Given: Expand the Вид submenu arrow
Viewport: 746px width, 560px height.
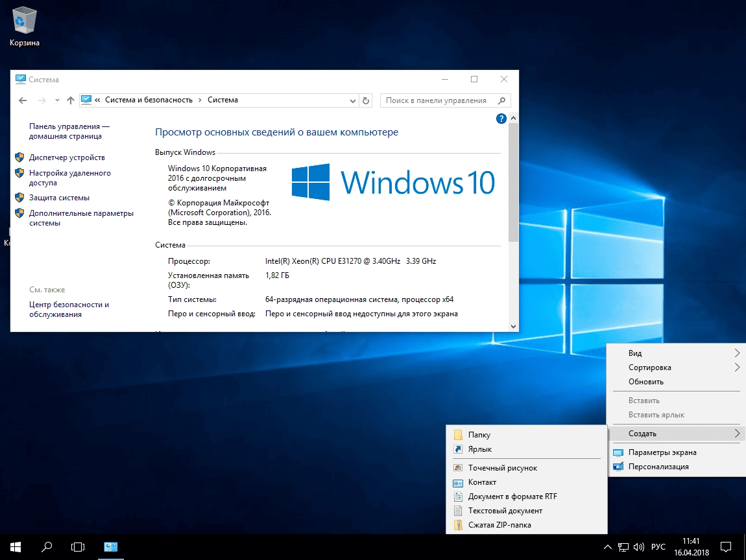Looking at the screenshot, I should coord(737,353).
